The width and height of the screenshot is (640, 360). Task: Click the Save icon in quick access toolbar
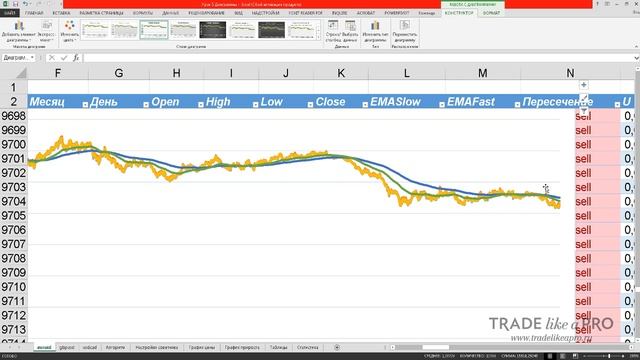click(x=15, y=4)
